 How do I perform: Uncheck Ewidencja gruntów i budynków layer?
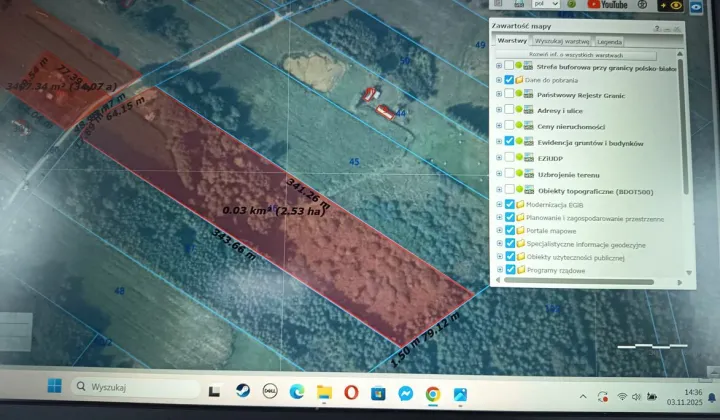[x=509, y=141]
